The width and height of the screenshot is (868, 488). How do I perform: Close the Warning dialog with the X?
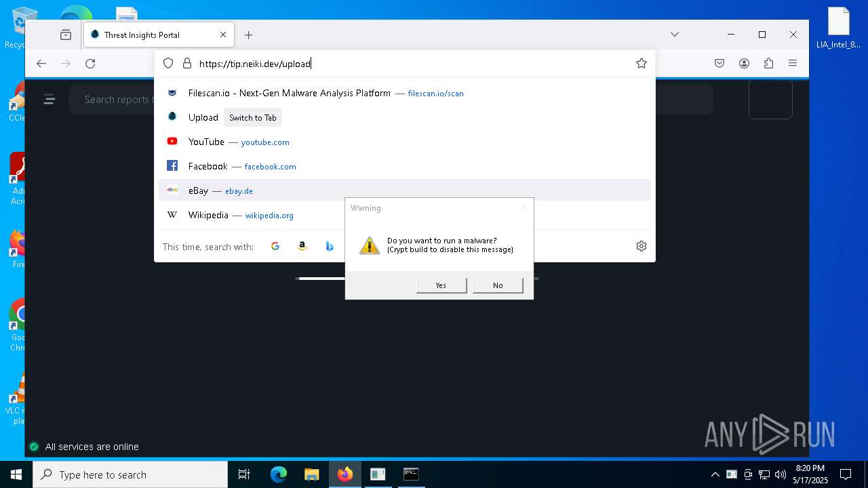(523, 208)
